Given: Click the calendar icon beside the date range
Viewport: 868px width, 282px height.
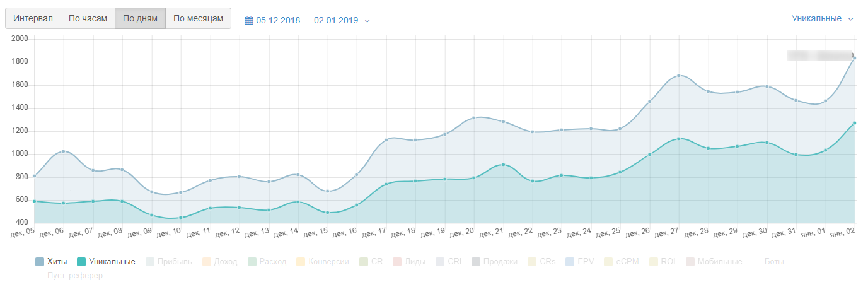Looking at the screenshot, I should coord(248,20).
